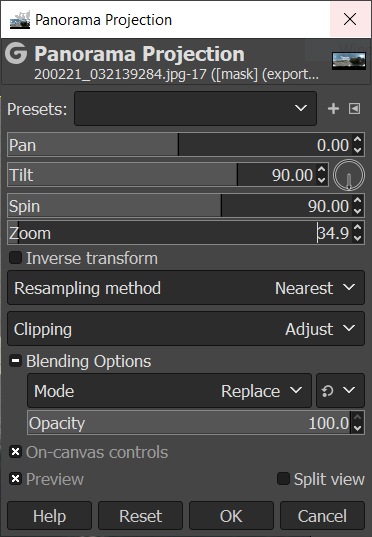Viewport: 372px width, 537px height.
Task: Increase Pan value with up arrow
Action: coord(358,140)
